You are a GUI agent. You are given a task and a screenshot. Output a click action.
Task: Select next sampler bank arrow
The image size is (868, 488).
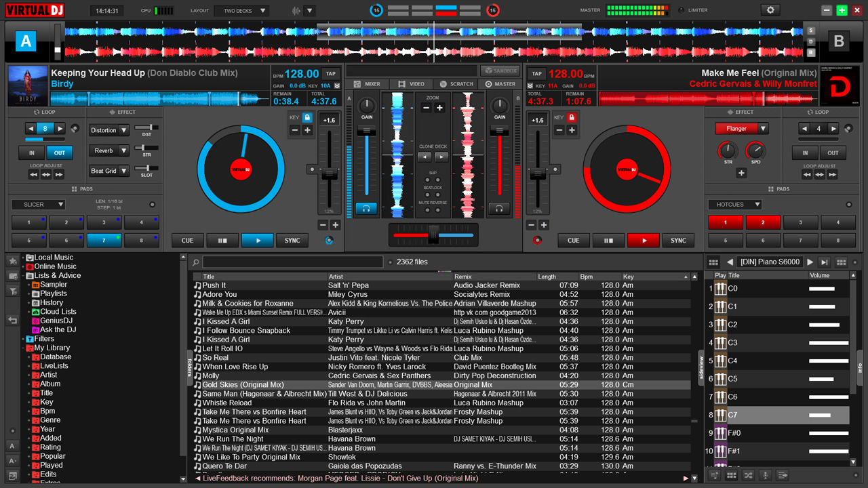(810, 262)
